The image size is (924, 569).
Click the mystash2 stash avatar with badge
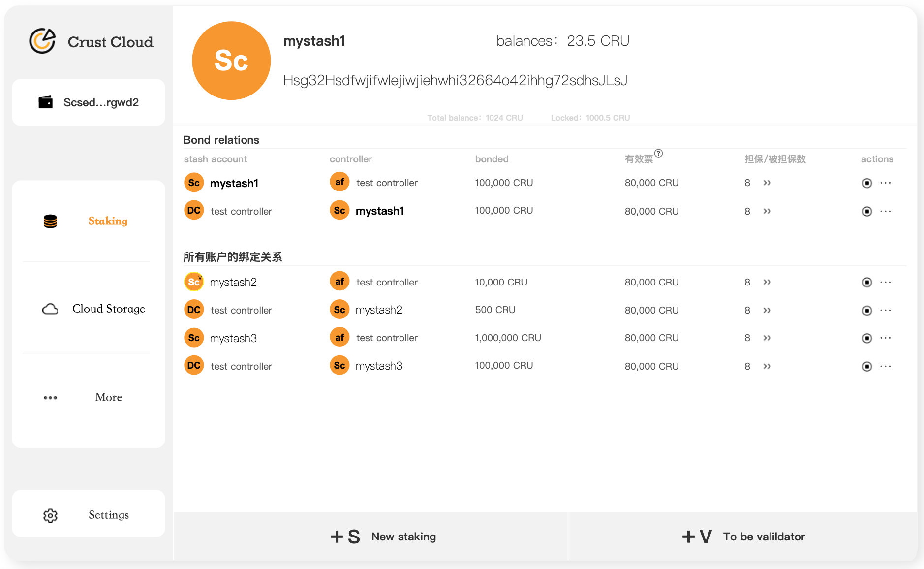(x=194, y=282)
